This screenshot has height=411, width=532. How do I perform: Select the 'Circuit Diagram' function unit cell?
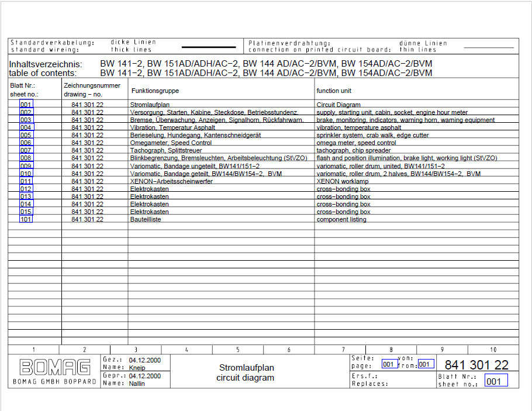(338, 105)
